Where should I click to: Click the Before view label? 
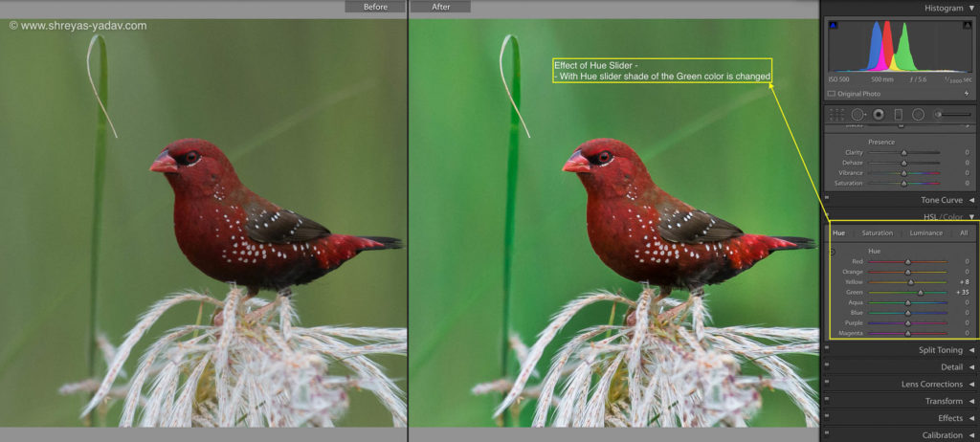coord(375,7)
